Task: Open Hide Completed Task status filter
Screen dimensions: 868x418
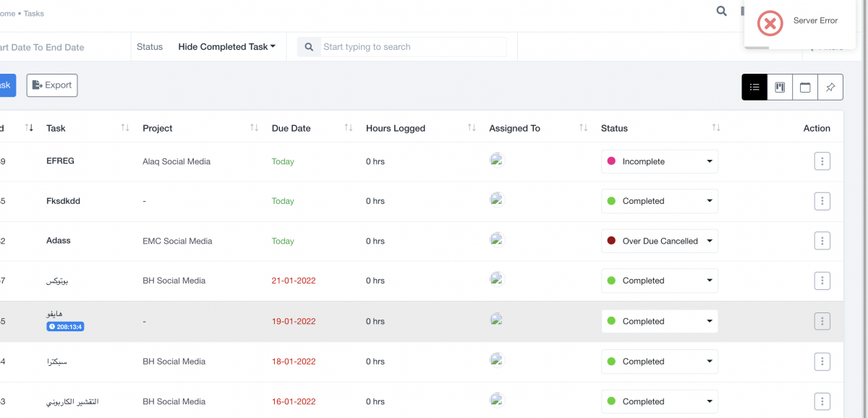Action: [226, 47]
